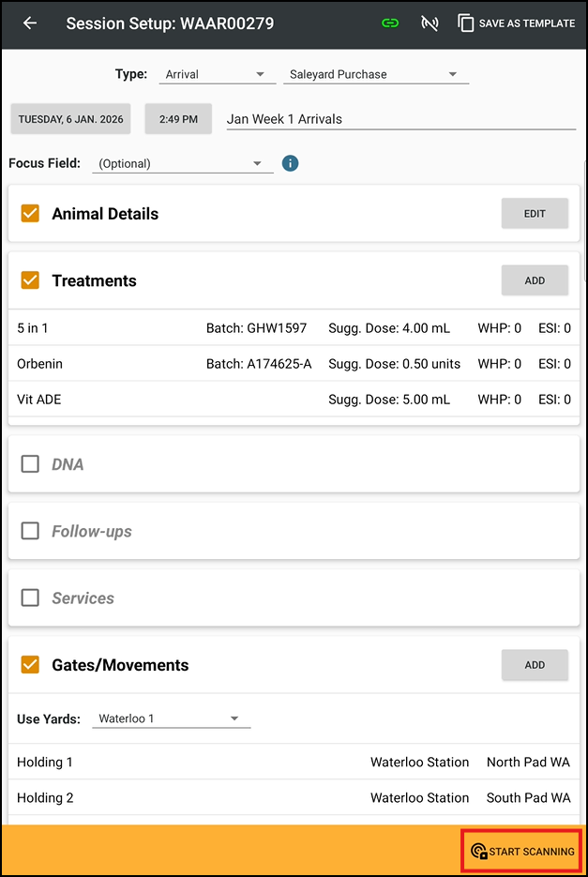Click the session date button
Screen dimensions: 588x877
(70, 119)
